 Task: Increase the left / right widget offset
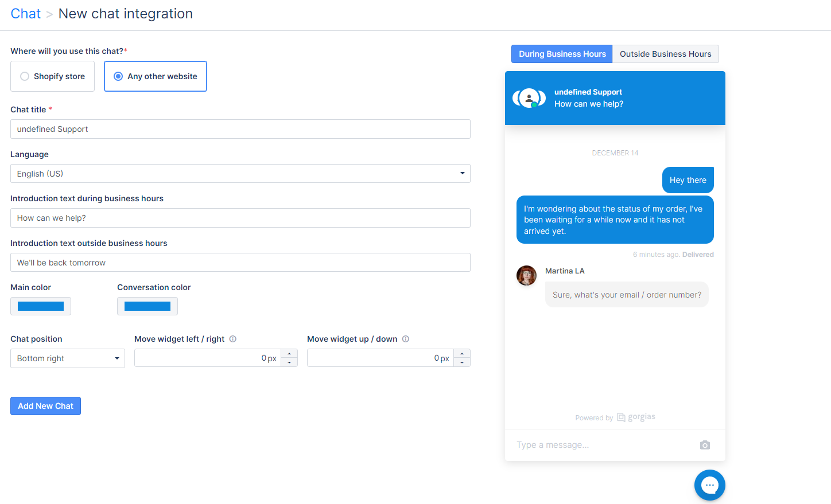(289, 354)
